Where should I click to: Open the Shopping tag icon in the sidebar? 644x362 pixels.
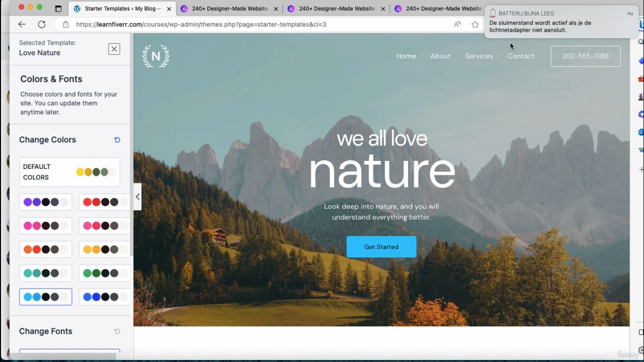pos(641,61)
